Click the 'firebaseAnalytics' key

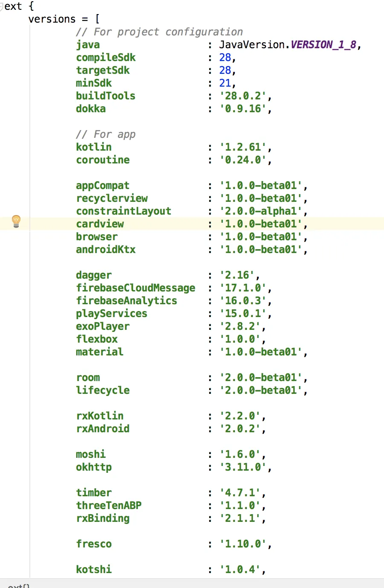(127, 301)
